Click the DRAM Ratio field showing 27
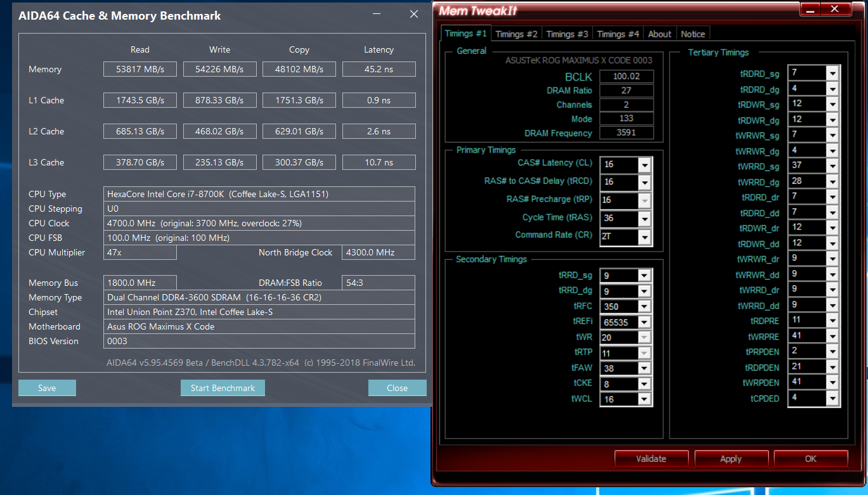868x495 pixels. [x=626, y=91]
